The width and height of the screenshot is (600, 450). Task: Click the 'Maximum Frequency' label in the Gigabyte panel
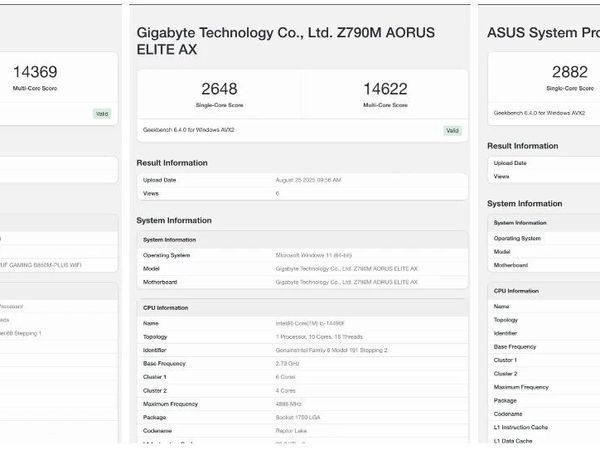pyautogui.click(x=170, y=404)
